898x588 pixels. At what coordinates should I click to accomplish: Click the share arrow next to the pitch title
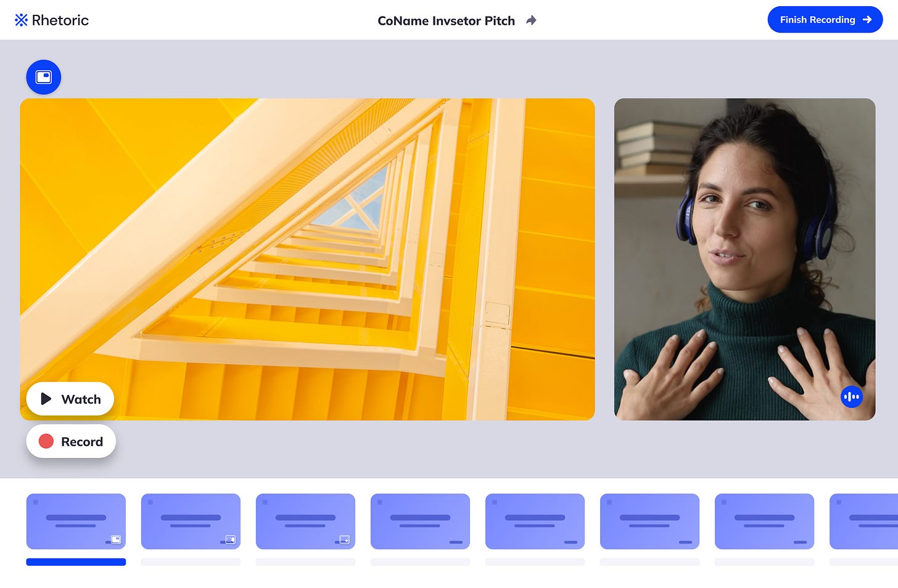point(531,20)
